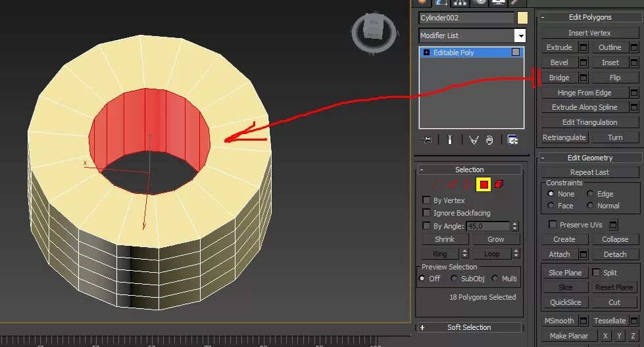The width and height of the screenshot is (644, 347).
Task: Enable the Preserve UVs checkbox
Action: 553,224
